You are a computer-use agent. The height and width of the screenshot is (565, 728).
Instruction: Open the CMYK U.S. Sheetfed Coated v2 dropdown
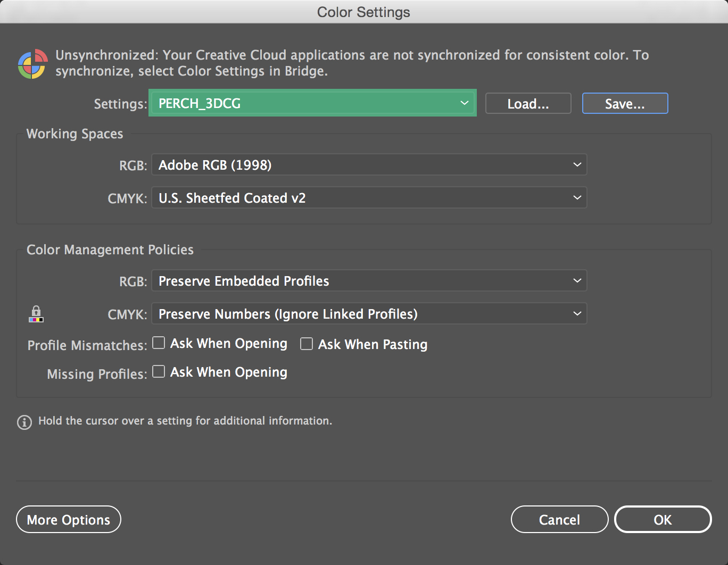click(369, 198)
